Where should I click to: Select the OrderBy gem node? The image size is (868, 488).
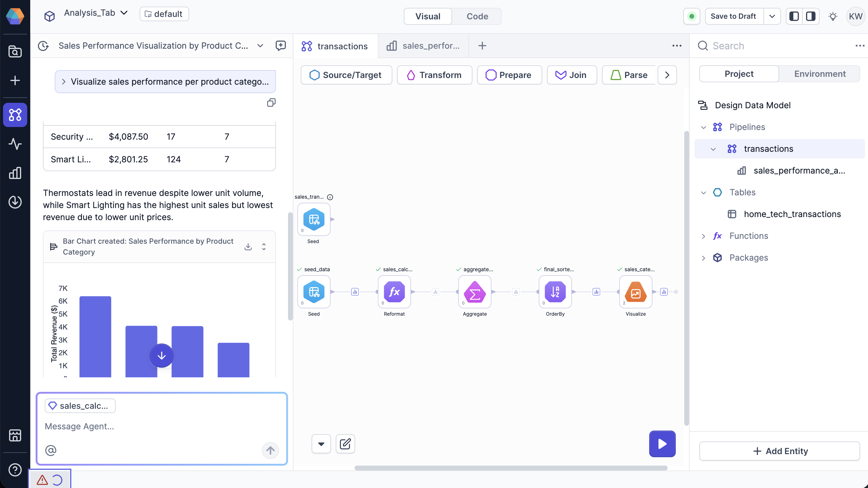(x=555, y=292)
